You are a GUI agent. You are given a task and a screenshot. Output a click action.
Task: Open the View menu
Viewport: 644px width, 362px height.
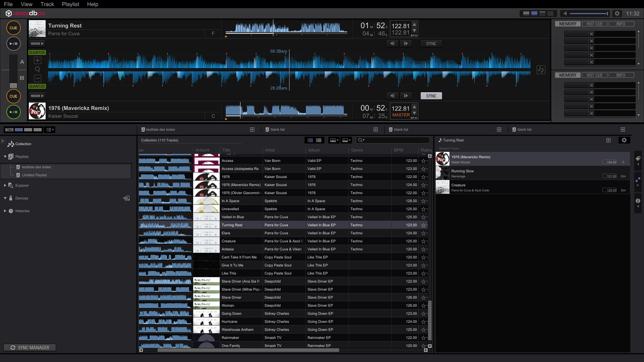pos(26,4)
